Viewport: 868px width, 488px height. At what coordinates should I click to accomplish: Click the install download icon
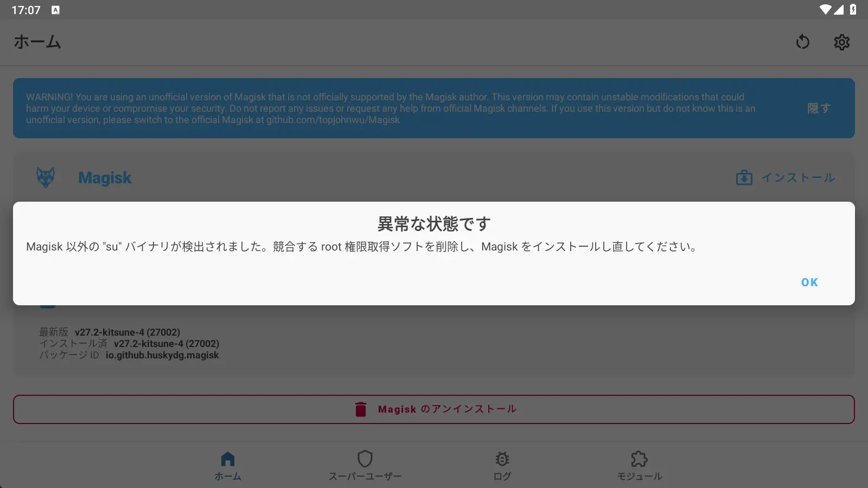(744, 177)
